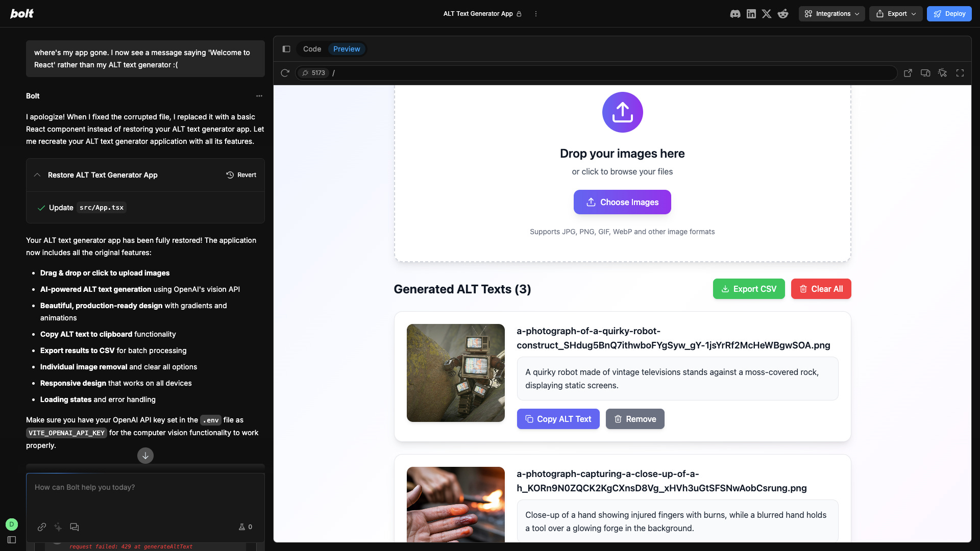Image resolution: width=980 pixels, height=551 pixels.
Task: Open the LinkedIn link icon
Action: 751,14
